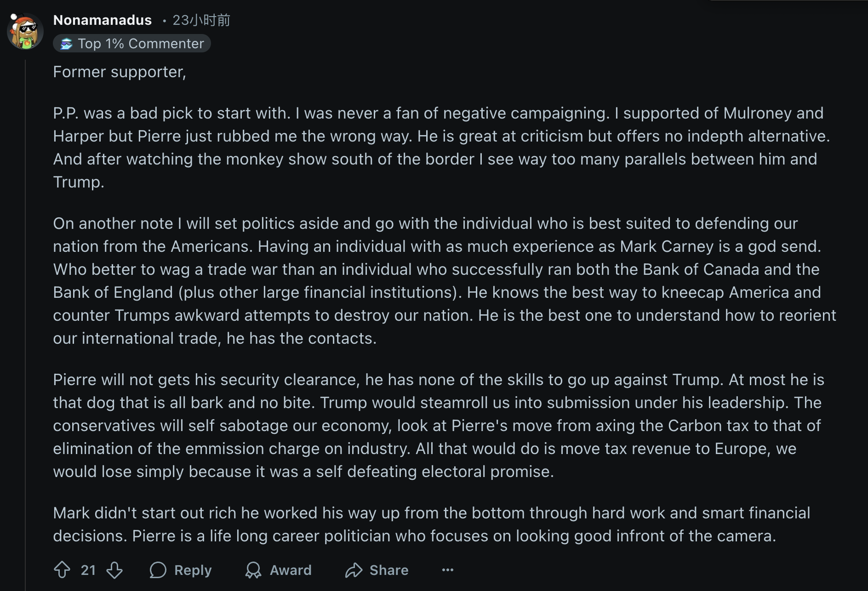Screen dimensions: 868x591
Task: Click the 'Former supporter,' opening line
Action: point(120,72)
